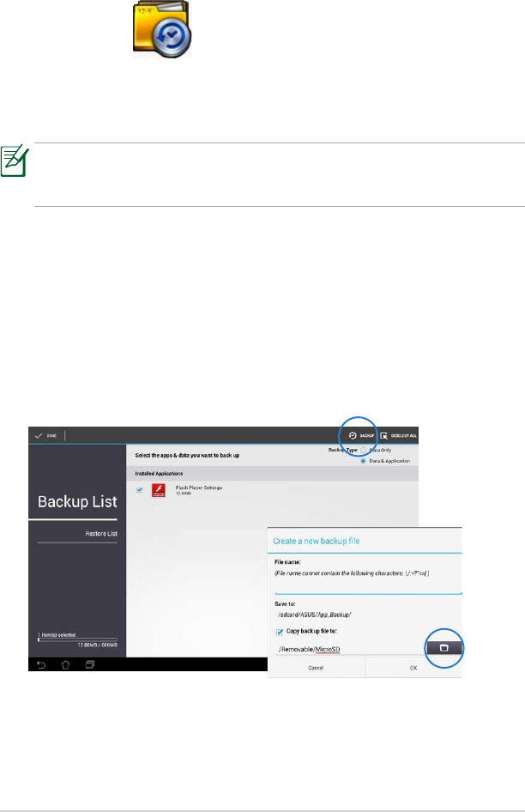Toggle the Copy backup file to checkbox
This screenshot has height=812, width=525.
[x=280, y=632]
